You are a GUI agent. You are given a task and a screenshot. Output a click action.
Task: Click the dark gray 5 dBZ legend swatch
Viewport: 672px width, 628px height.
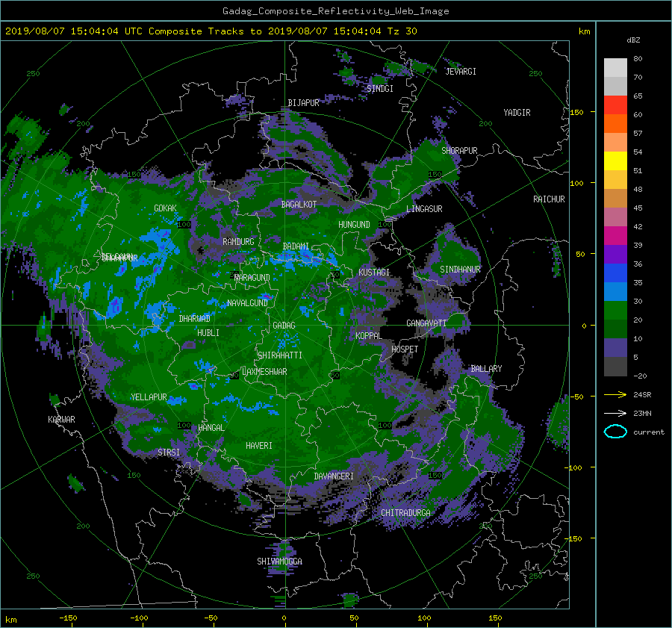[615, 367]
